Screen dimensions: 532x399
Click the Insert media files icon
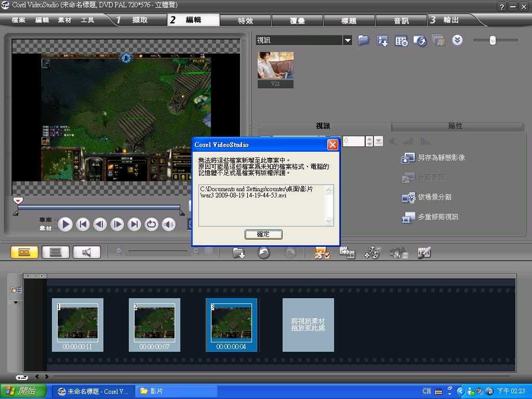(x=239, y=252)
